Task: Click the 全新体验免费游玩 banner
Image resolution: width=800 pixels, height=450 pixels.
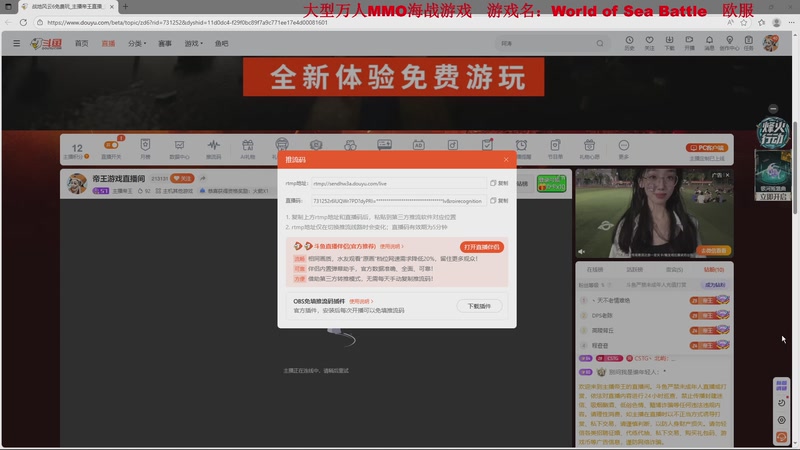Action: [393, 77]
